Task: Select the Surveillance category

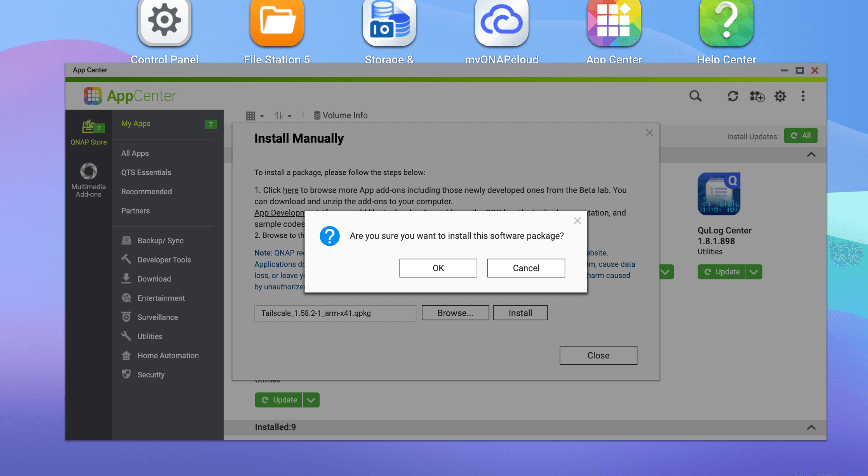Action: [157, 317]
